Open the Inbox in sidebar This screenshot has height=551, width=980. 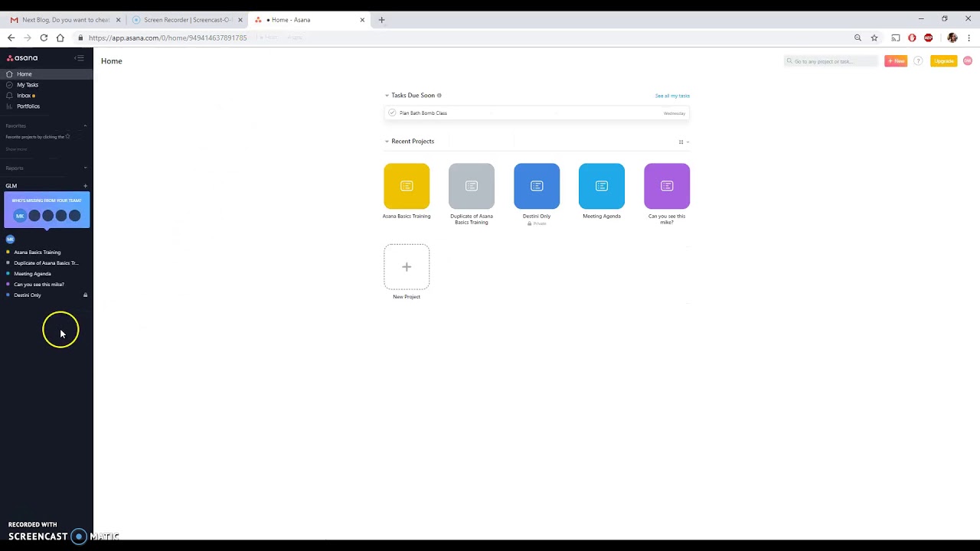coord(47,96)
